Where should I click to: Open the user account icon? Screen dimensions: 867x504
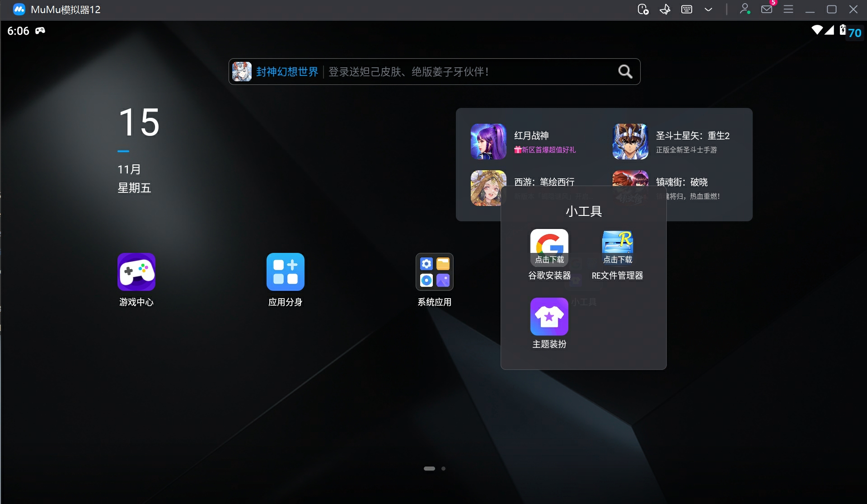tap(745, 9)
